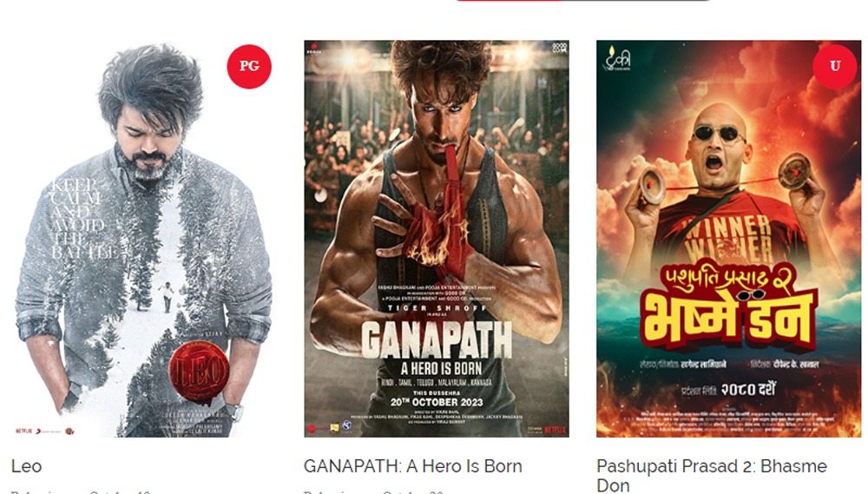This screenshot has height=494, width=868.
Task: Click the Pooja logo on the Ganapath poster
Action: (x=314, y=49)
